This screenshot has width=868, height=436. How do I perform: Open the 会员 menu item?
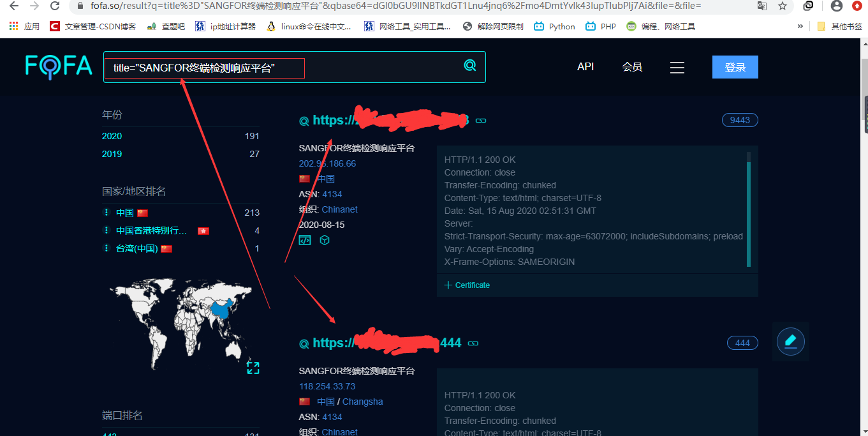pyautogui.click(x=632, y=67)
